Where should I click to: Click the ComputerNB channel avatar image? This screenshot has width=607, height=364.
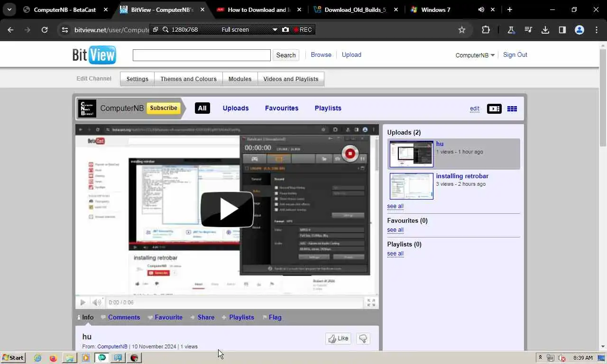[87, 108]
